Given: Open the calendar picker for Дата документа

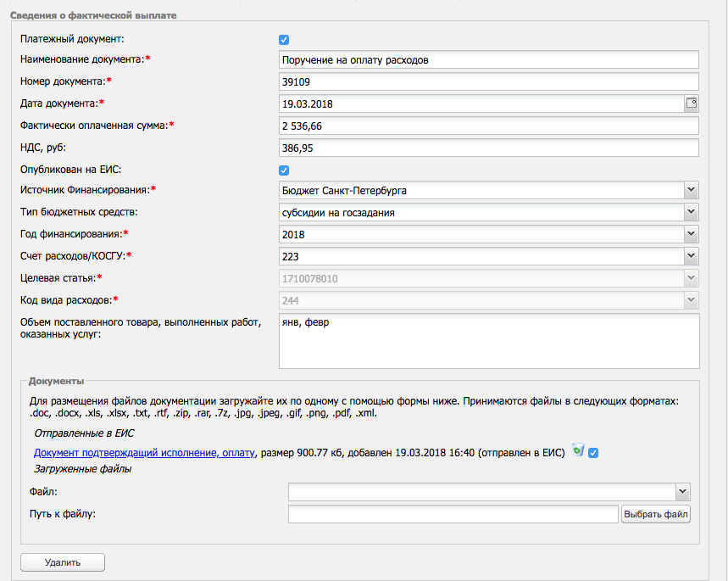Looking at the screenshot, I should pyautogui.click(x=691, y=103).
